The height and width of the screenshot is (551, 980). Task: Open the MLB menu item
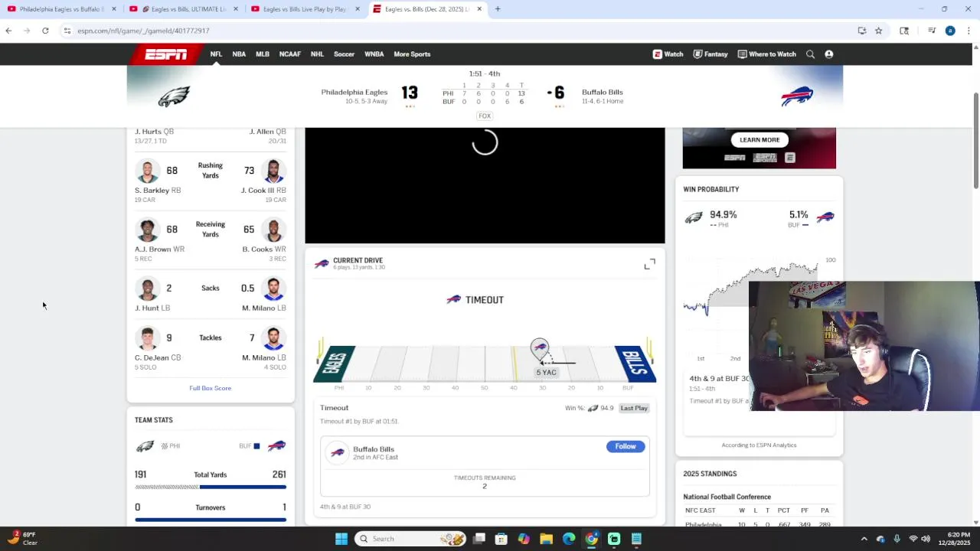click(x=263, y=54)
